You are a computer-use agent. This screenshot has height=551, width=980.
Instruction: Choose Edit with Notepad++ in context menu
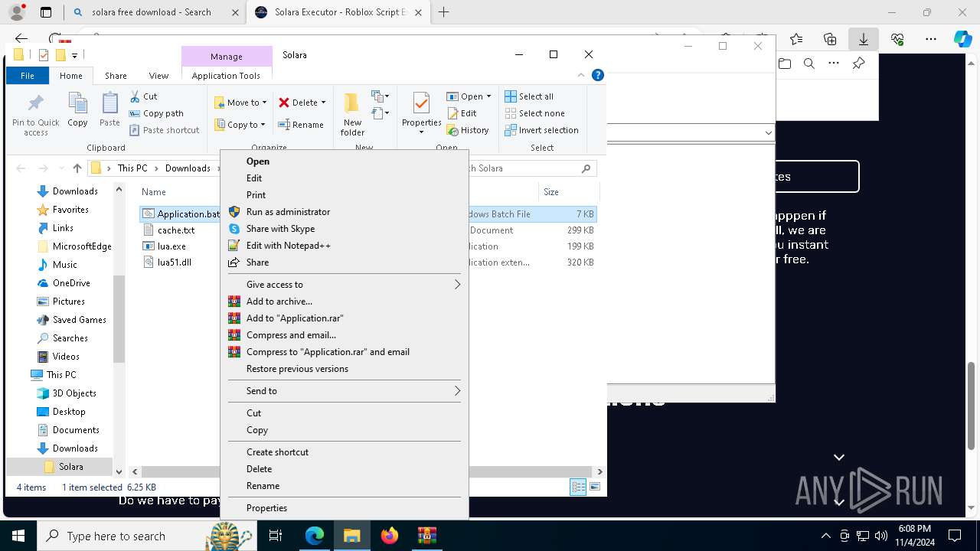pos(345,246)
